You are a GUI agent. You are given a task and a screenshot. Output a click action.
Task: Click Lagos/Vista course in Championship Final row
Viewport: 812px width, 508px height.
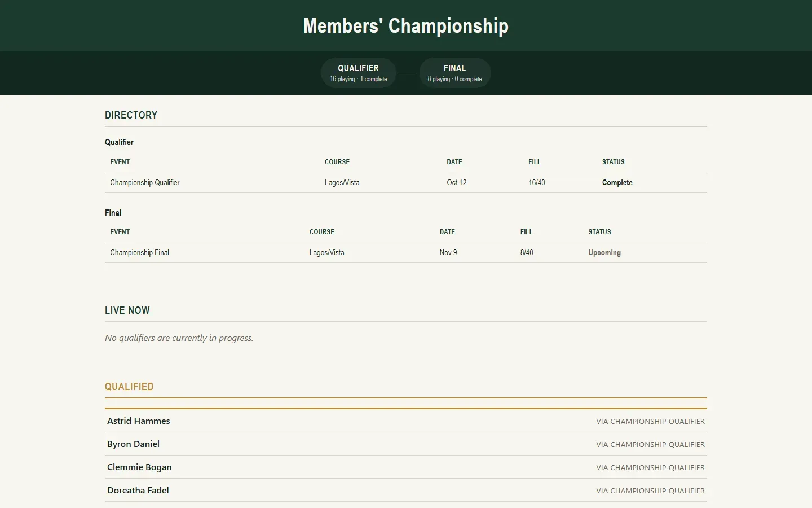tap(327, 252)
